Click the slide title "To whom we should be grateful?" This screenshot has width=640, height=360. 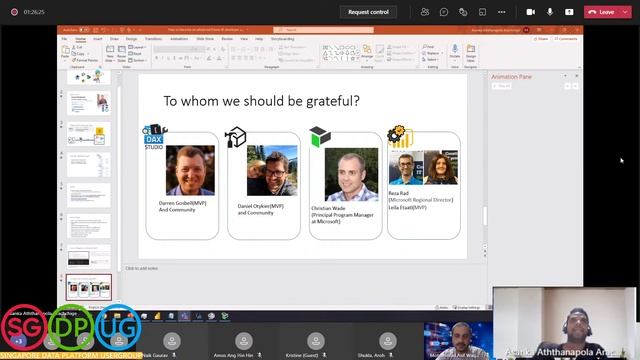point(262,101)
